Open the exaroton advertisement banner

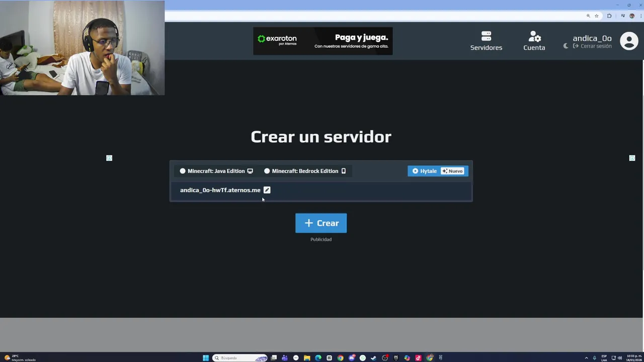pyautogui.click(x=323, y=41)
